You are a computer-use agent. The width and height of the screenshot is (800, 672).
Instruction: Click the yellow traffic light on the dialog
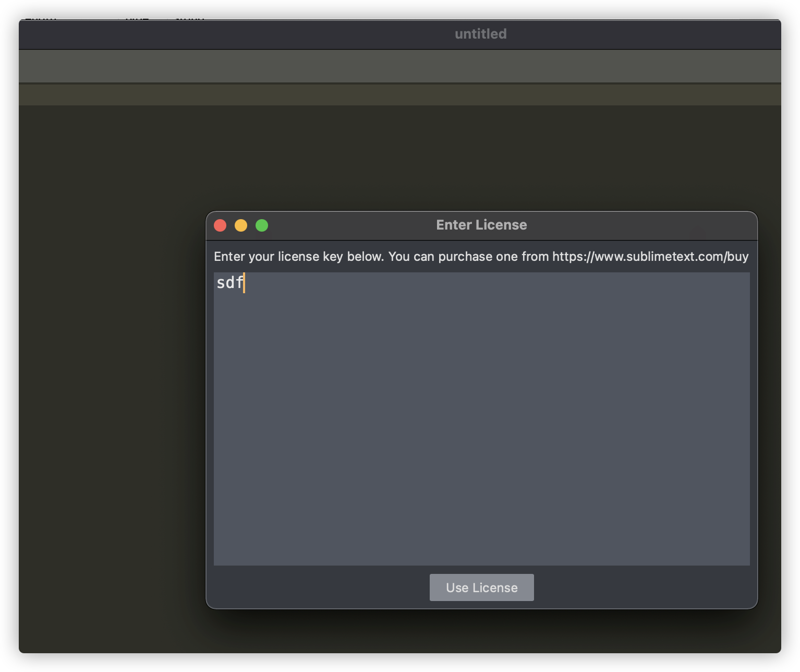[x=241, y=225]
